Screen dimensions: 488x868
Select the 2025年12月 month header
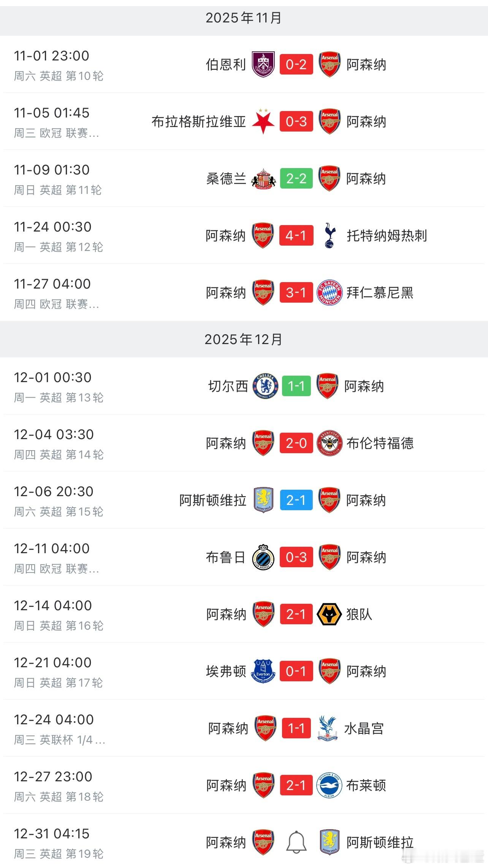[244, 339]
